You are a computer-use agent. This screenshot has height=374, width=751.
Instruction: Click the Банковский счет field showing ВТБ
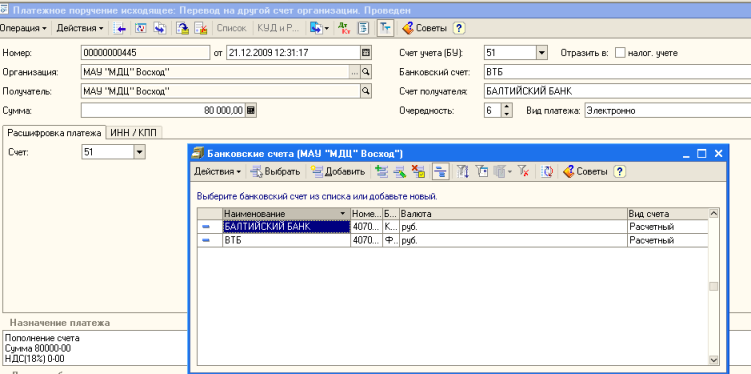coord(617,72)
